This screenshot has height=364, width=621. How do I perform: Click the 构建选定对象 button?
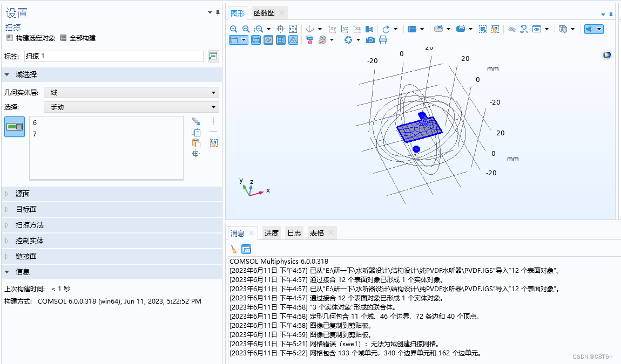tap(30, 38)
